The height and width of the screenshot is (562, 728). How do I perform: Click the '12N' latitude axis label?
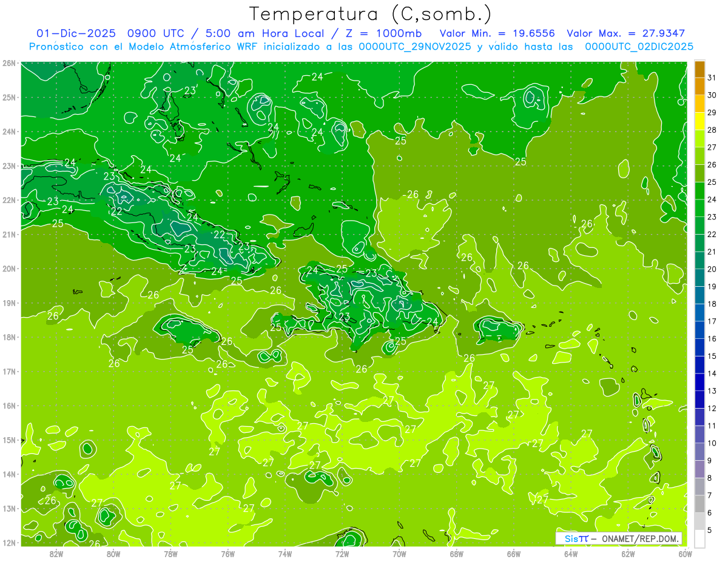coord(9,543)
